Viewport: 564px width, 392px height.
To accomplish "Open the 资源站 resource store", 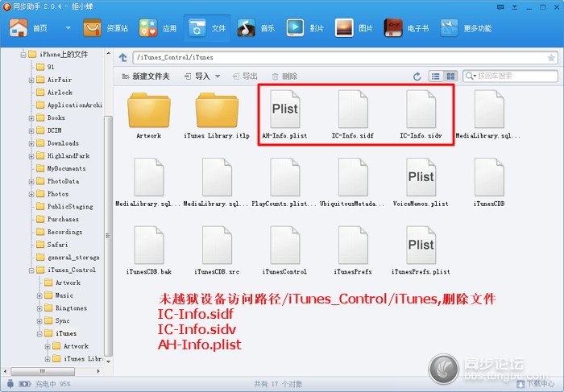I will tap(106, 28).
